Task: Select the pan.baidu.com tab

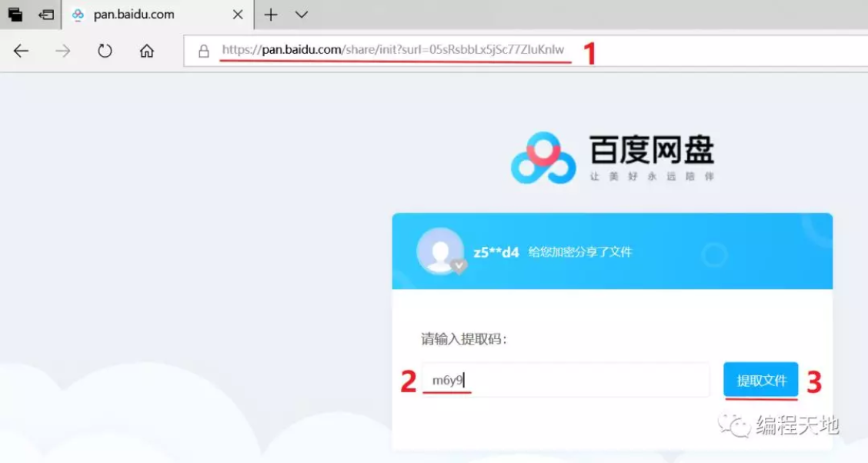Action: [158, 15]
